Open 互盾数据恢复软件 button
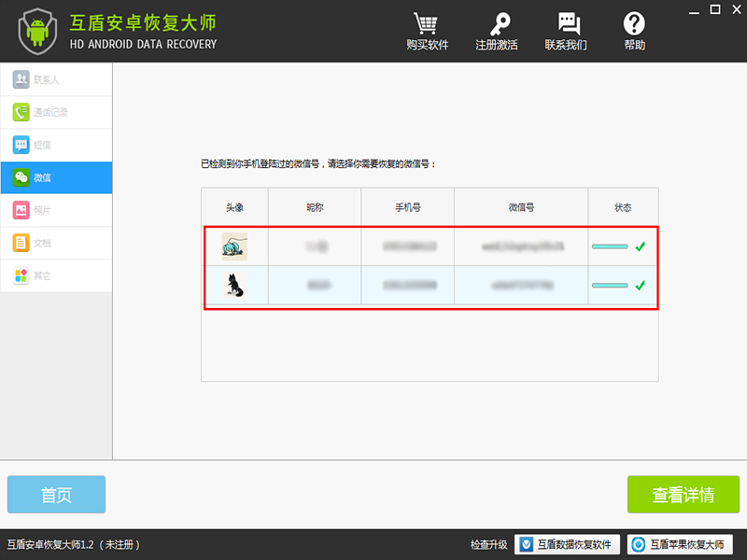Screen dimensions: 747x560 point(567,544)
